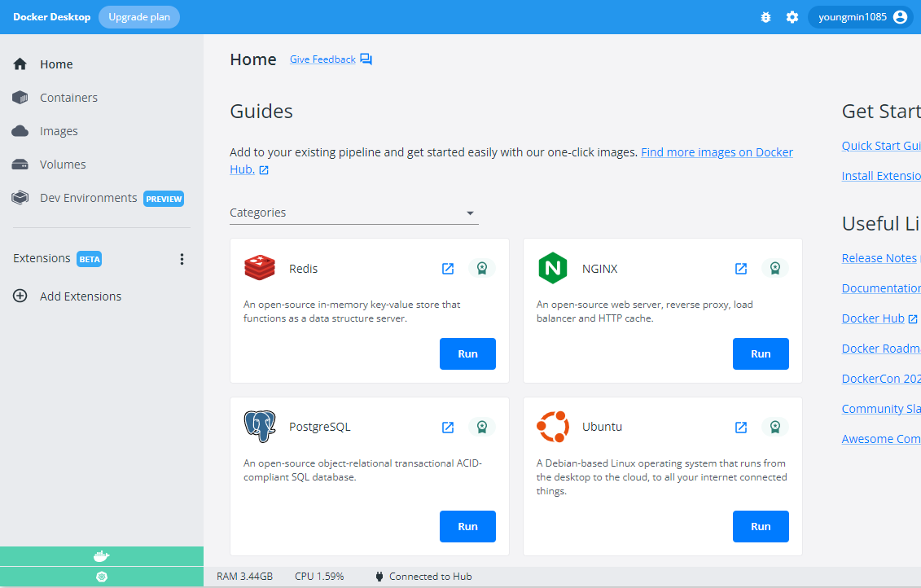
Task: Click the NGINX logo
Action: click(x=553, y=268)
